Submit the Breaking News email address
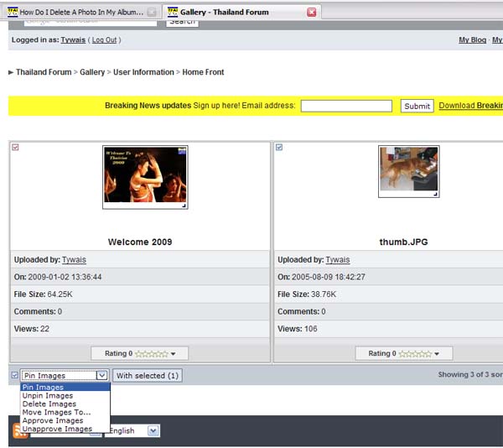503x448 pixels. pos(417,106)
